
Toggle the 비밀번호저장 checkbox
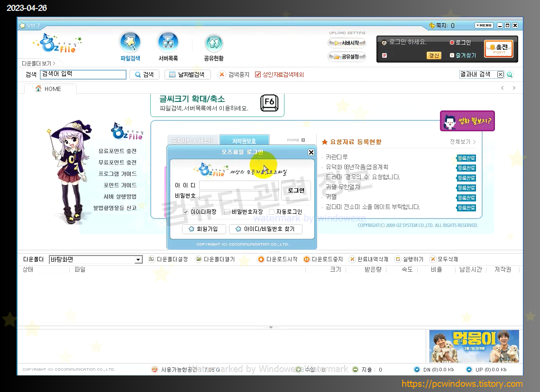pyautogui.click(x=227, y=212)
